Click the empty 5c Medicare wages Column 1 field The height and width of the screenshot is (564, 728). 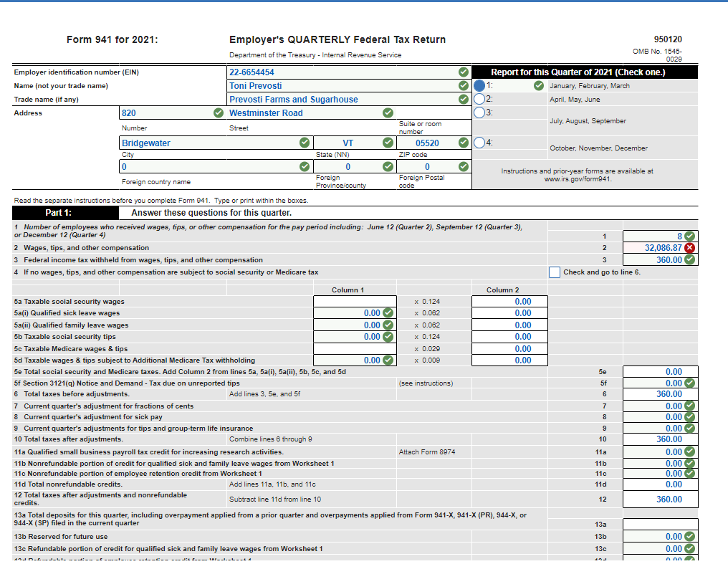click(x=355, y=348)
